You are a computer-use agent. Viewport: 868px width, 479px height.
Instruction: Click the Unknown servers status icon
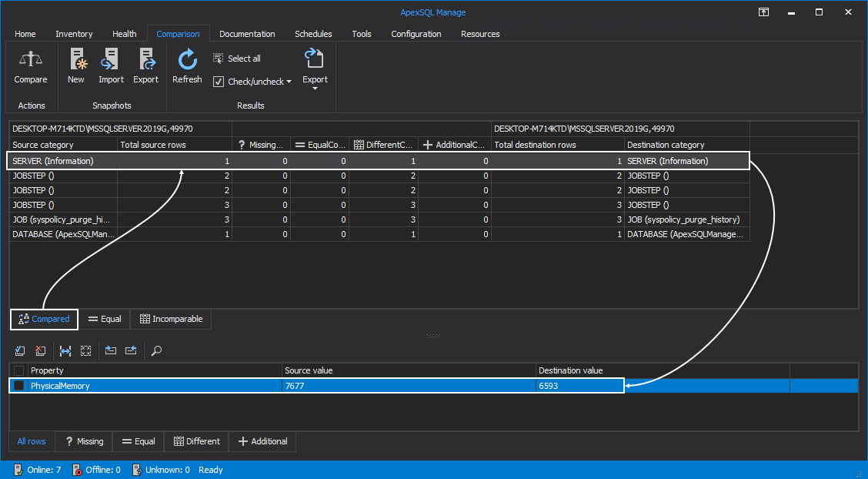coord(137,470)
